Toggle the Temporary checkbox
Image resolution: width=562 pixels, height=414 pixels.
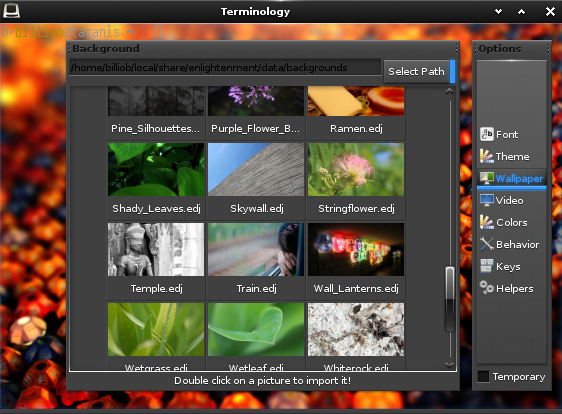pyautogui.click(x=483, y=376)
